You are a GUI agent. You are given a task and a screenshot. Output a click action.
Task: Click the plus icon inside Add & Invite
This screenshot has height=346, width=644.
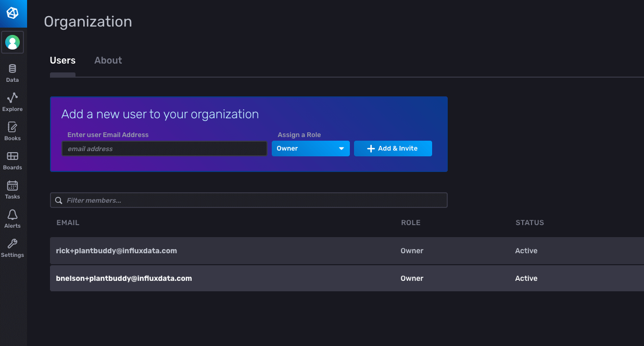coord(371,149)
